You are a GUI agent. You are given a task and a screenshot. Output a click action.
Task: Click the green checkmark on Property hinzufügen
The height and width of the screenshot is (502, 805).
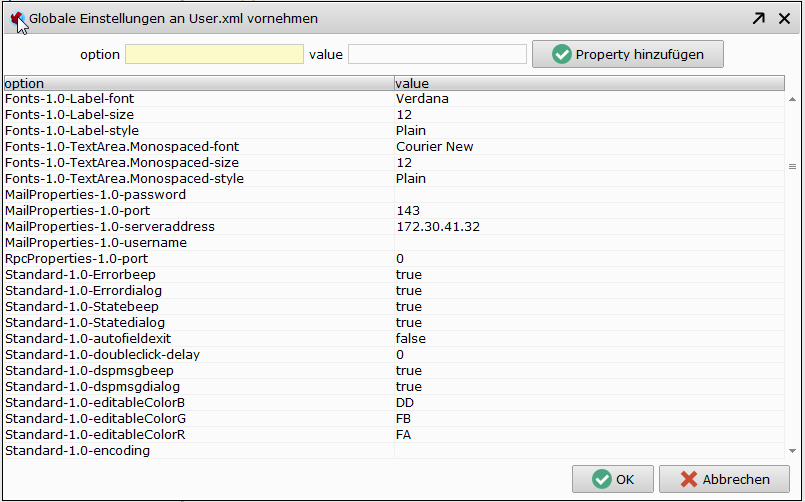(x=562, y=54)
